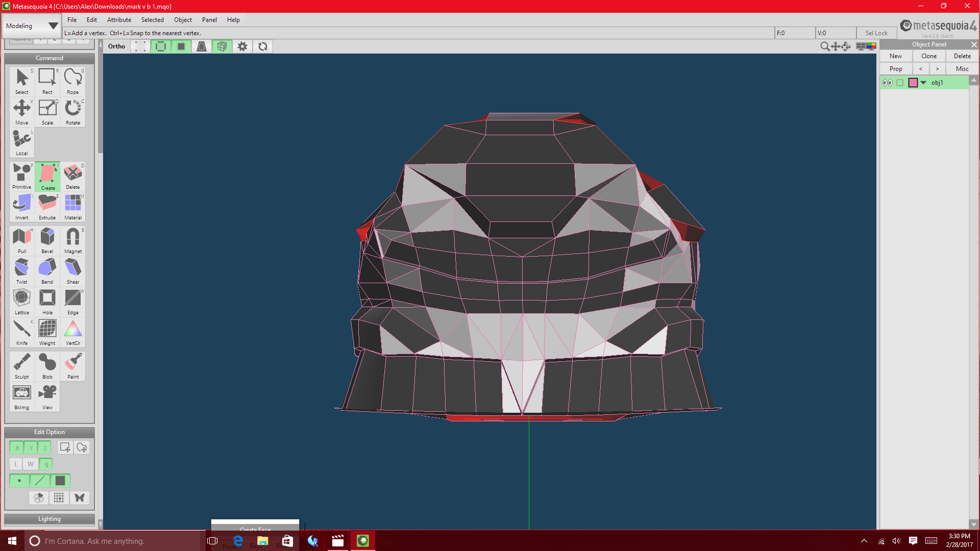Viewport: 980px width, 551px height.
Task: Select the Extrude tool
Action: click(x=47, y=207)
